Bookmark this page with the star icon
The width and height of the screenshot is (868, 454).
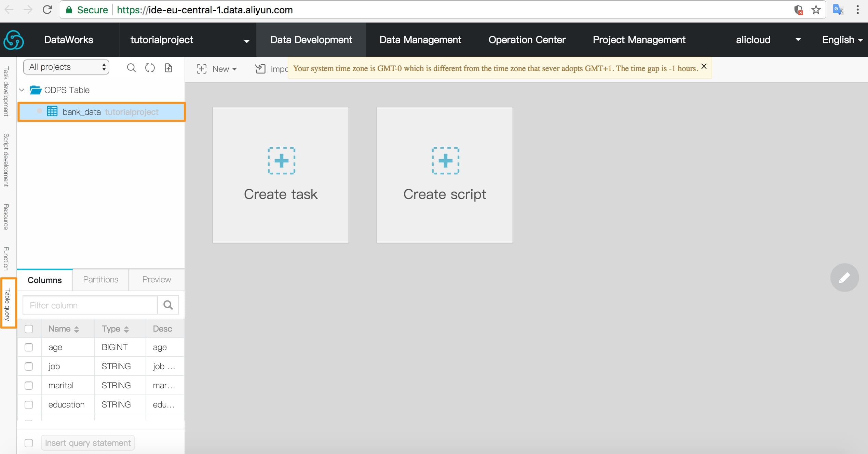click(x=816, y=10)
